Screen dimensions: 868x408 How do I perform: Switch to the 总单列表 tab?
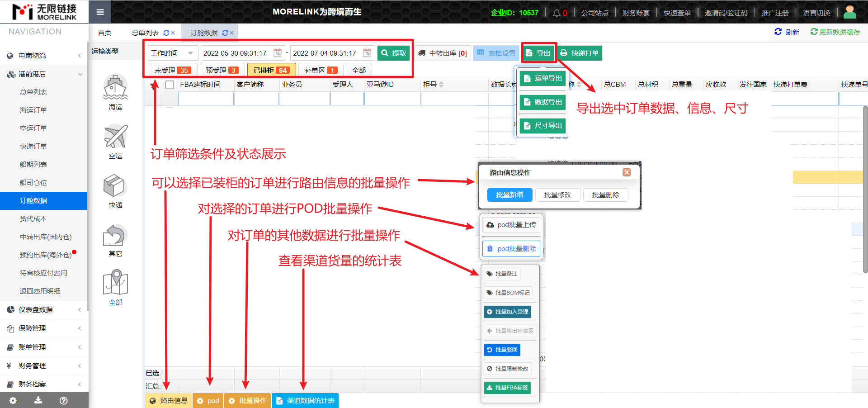click(145, 33)
